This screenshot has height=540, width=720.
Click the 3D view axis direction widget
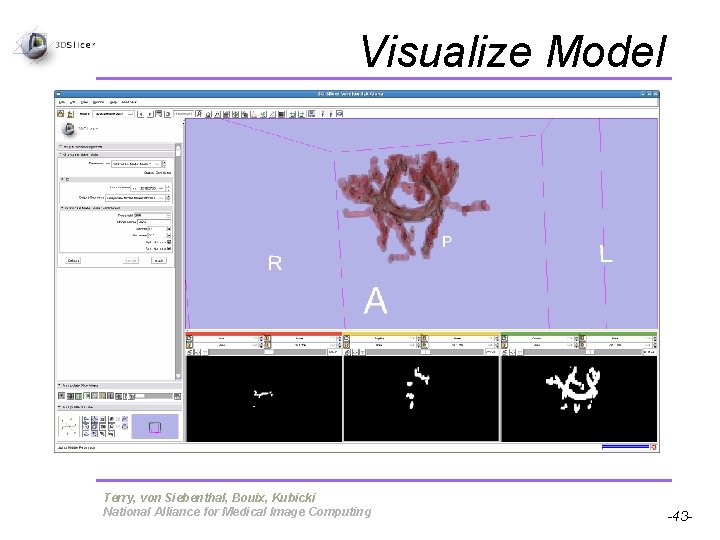[x=69, y=426]
